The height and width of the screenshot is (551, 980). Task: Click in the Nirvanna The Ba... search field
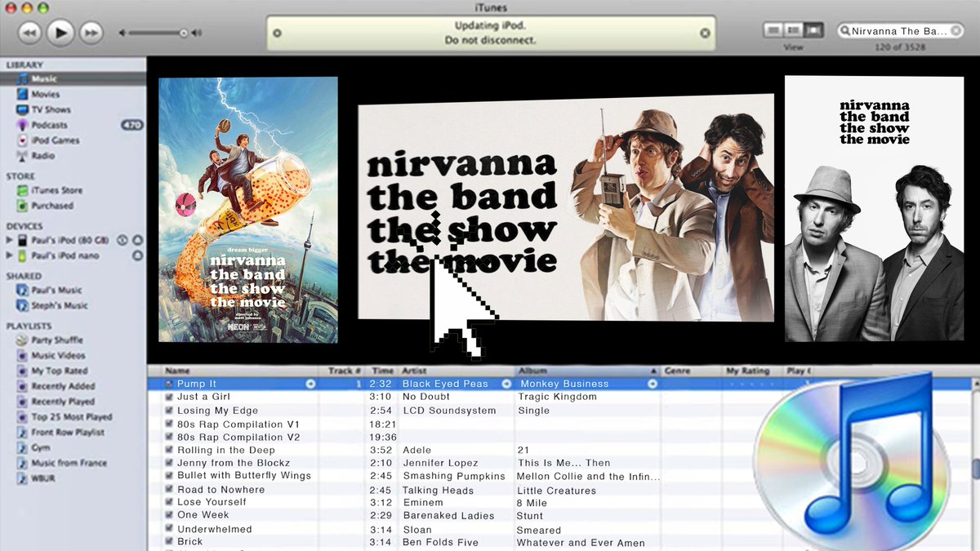point(900,31)
